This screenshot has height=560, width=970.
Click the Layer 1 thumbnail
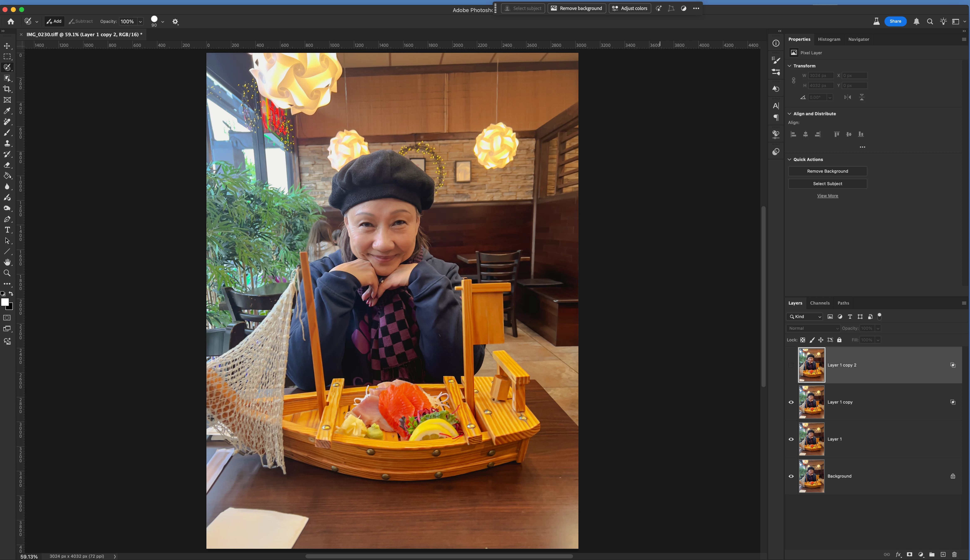click(x=811, y=439)
